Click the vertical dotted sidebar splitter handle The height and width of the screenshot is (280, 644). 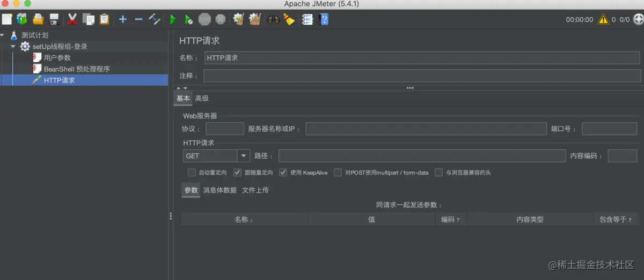tap(171, 216)
